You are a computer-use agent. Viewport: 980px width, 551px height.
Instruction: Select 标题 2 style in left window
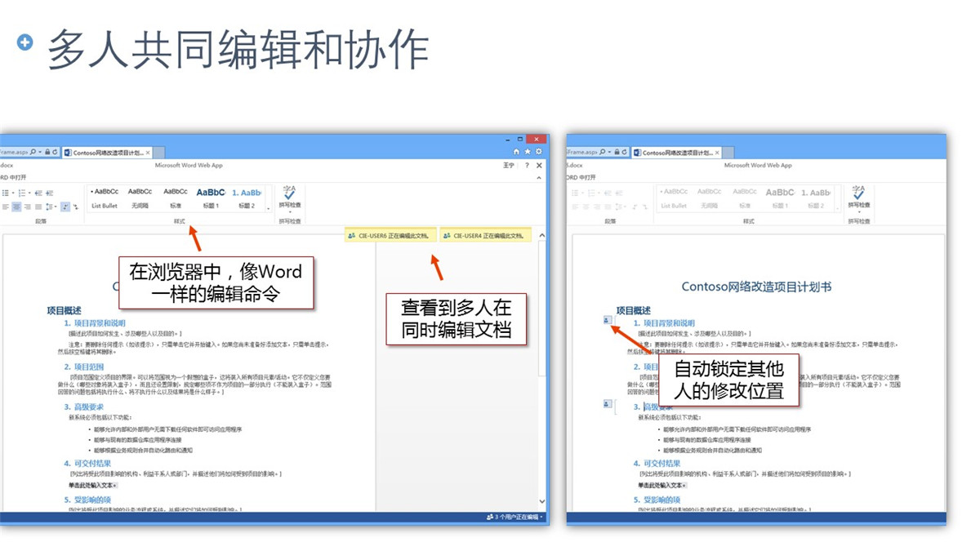tap(246, 198)
